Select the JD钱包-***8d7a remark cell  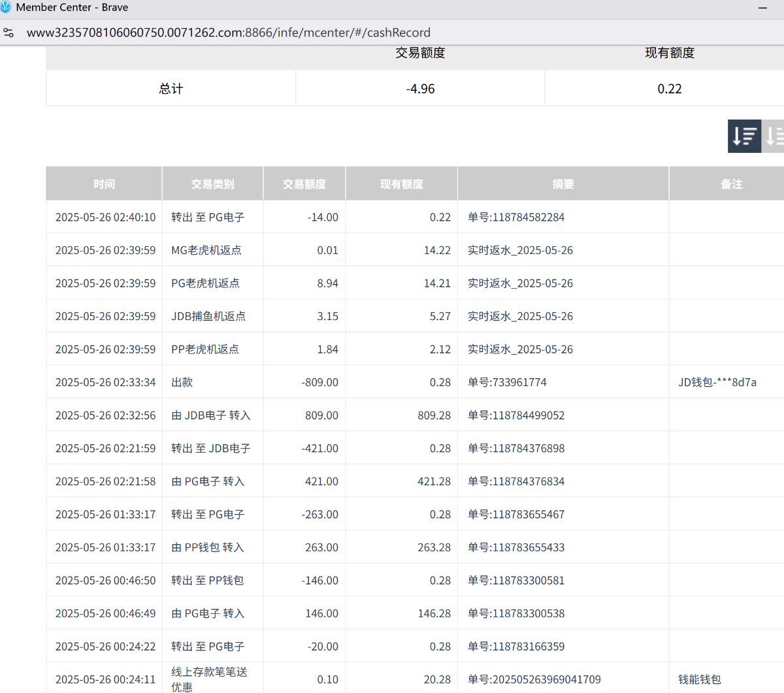717,383
